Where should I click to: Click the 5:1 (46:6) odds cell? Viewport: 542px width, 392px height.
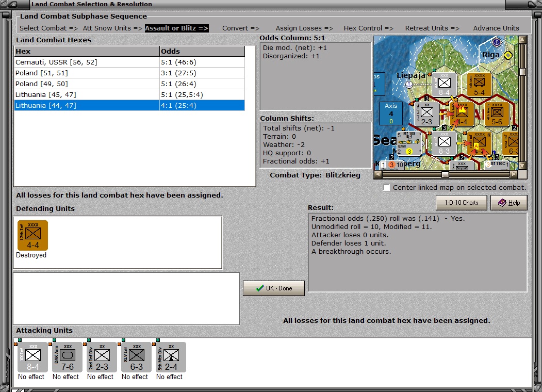click(202, 62)
